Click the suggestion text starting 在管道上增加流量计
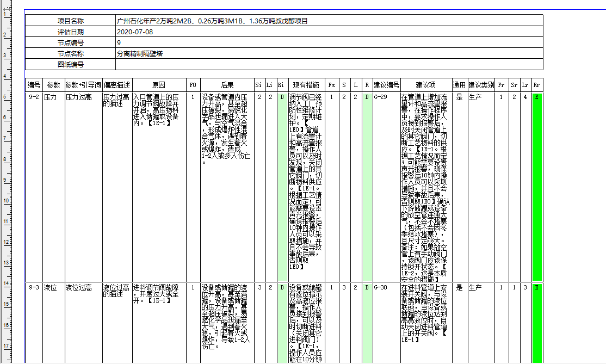This screenshot has height=364, width=606. [425, 188]
